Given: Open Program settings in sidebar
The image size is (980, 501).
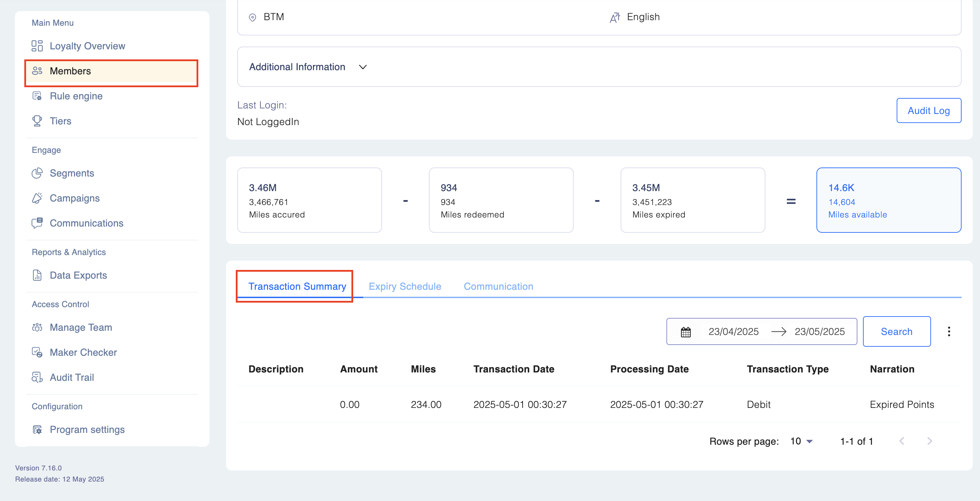Looking at the screenshot, I should click(x=87, y=429).
